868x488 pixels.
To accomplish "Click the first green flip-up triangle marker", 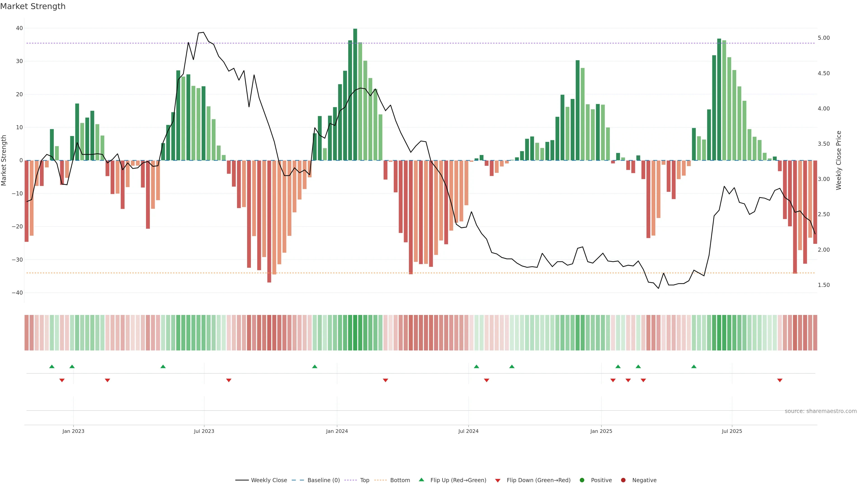I will click(52, 366).
